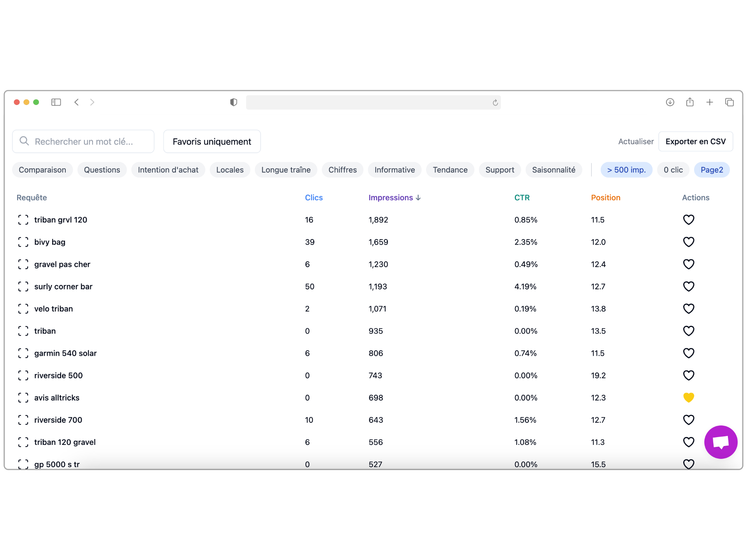Toggle the '0 clic' active filter chip
Viewport: 747px width, 560px height.
point(673,170)
